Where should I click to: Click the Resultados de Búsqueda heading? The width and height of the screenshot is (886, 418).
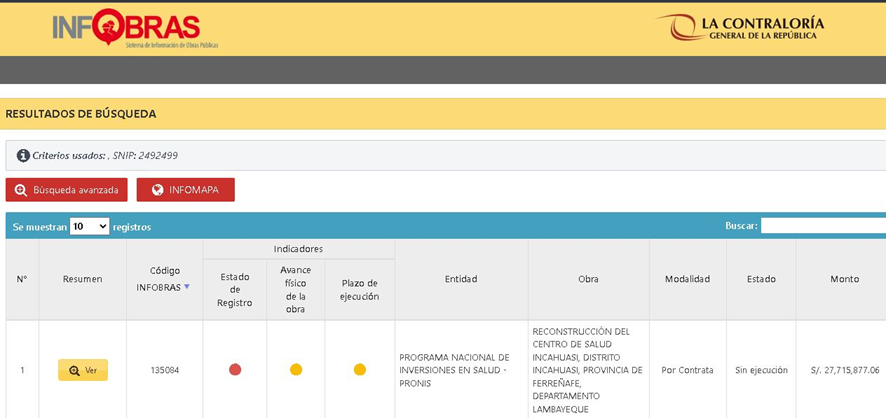point(81,114)
